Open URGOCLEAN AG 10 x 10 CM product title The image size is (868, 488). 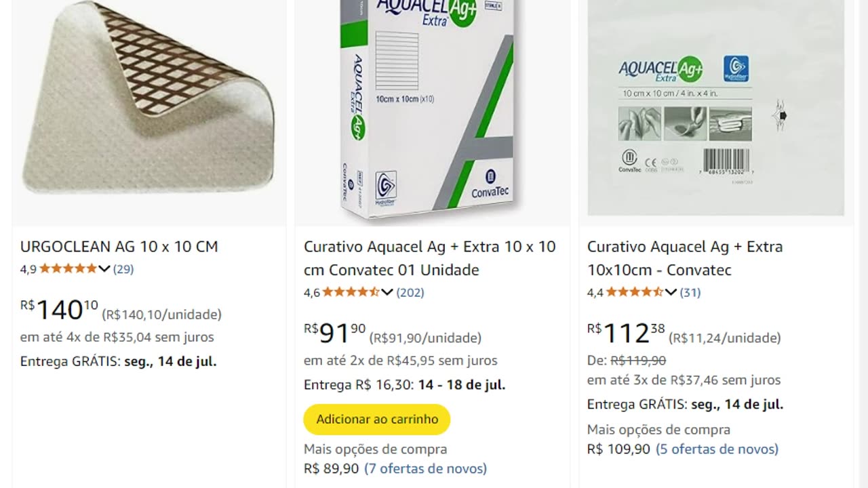tap(119, 247)
